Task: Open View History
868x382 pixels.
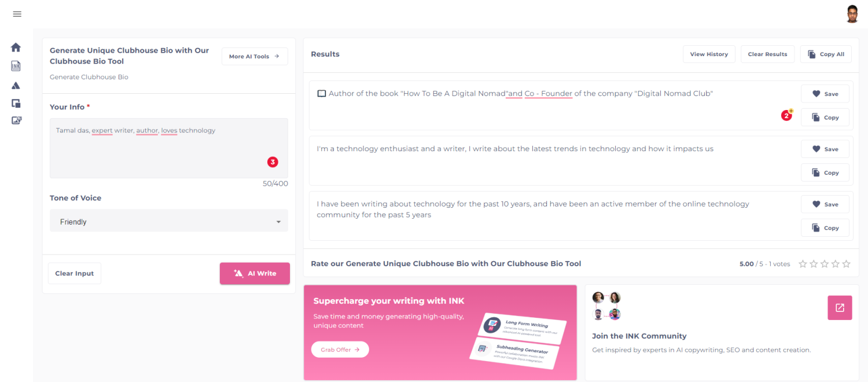Action: pyautogui.click(x=709, y=54)
